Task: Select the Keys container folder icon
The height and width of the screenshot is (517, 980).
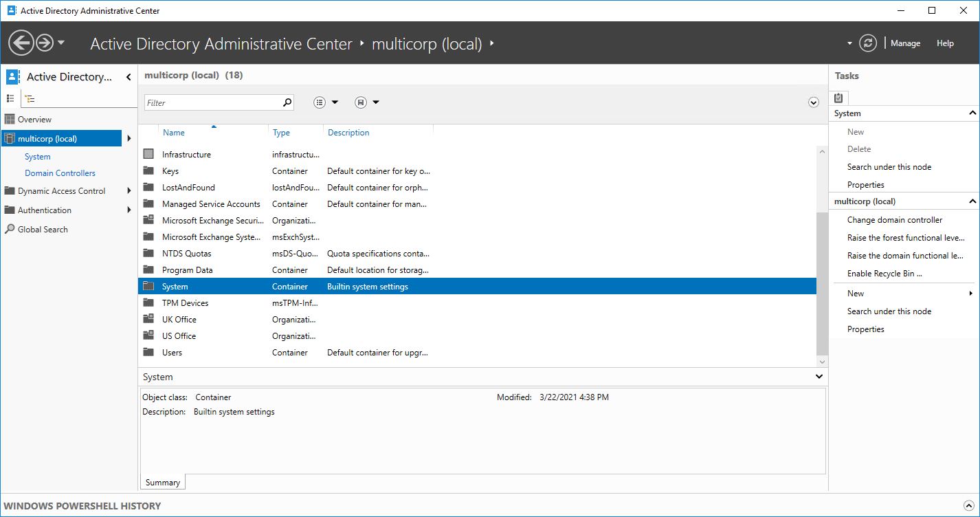Action: coord(148,170)
